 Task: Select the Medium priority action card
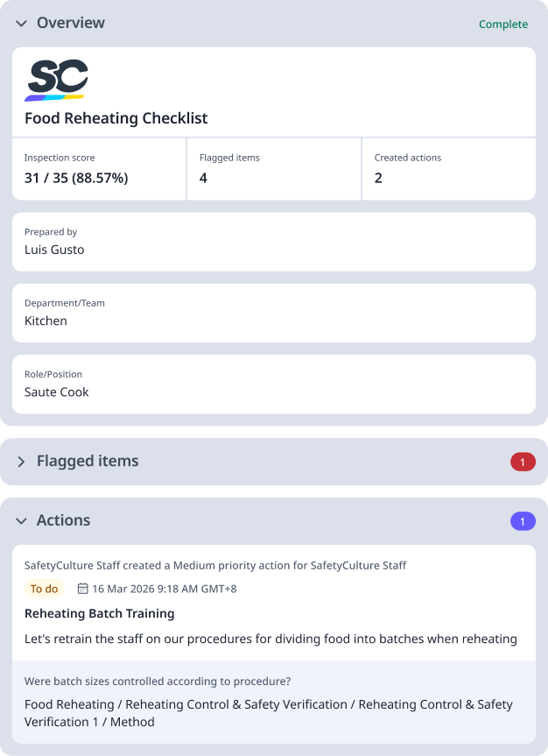click(x=274, y=613)
